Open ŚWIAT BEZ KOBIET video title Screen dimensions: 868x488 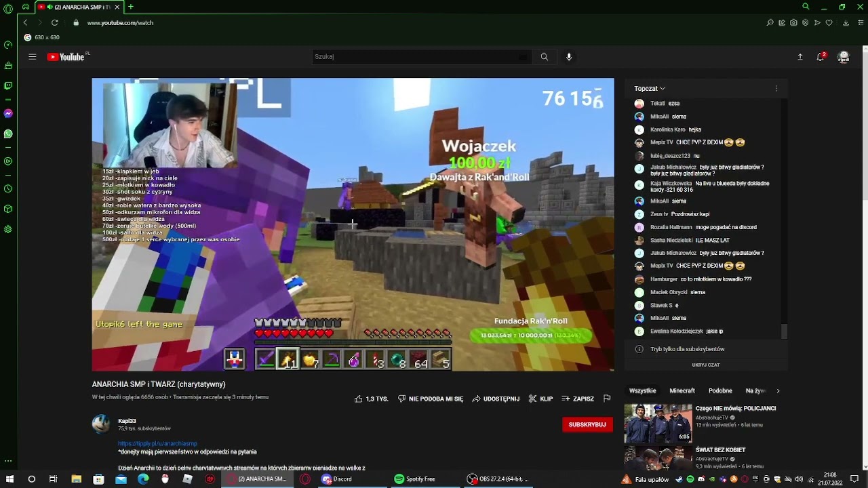point(720,449)
